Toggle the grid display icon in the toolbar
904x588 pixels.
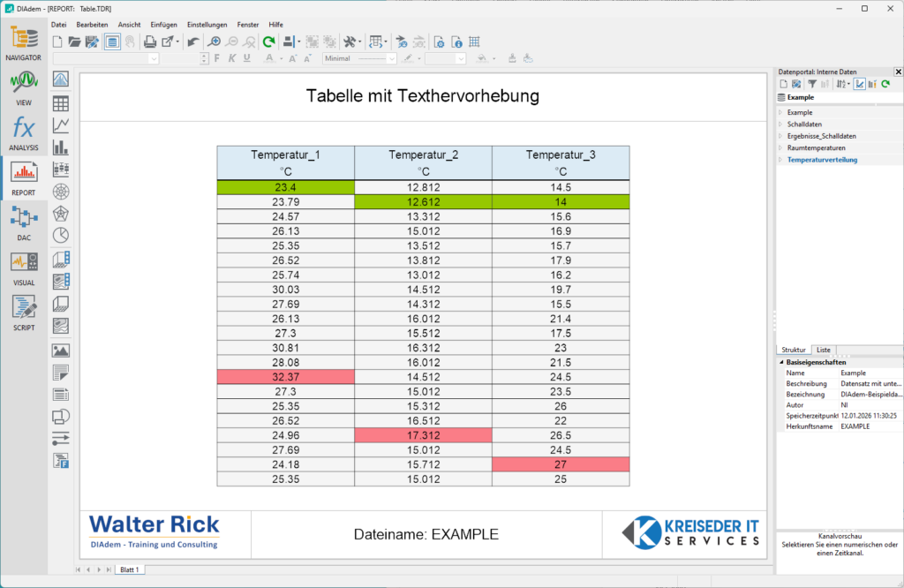click(474, 41)
